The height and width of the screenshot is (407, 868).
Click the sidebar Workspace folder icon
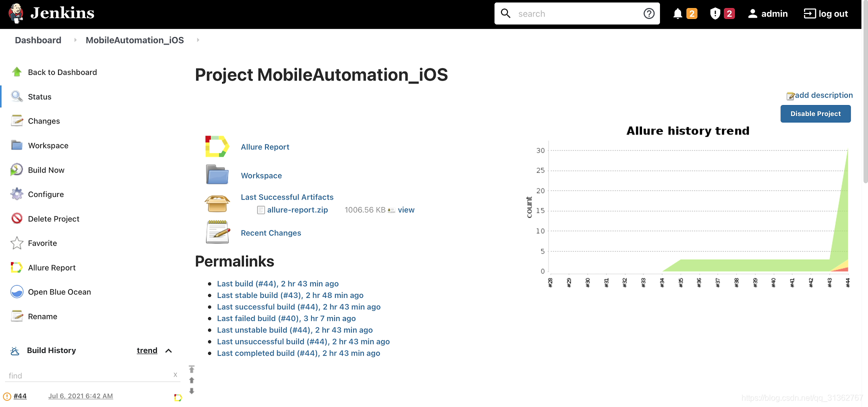[x=17, y=145]
